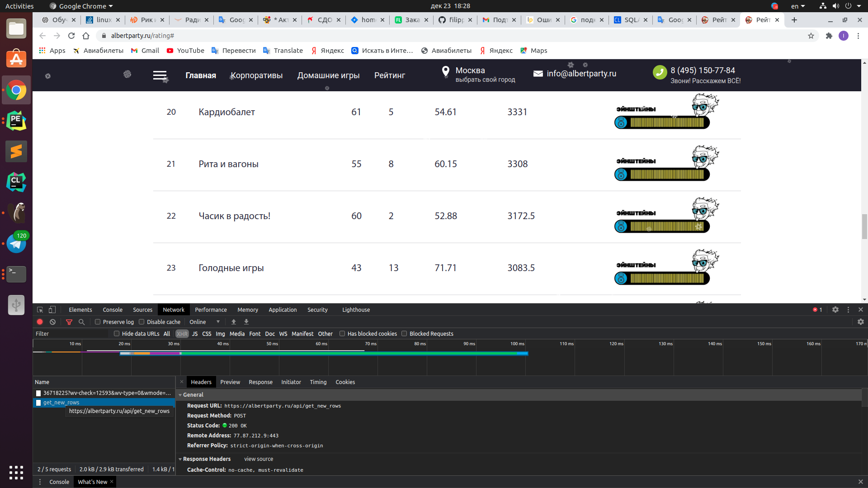
Task: Open the Preview tab of request
Action: pos(230,382)
